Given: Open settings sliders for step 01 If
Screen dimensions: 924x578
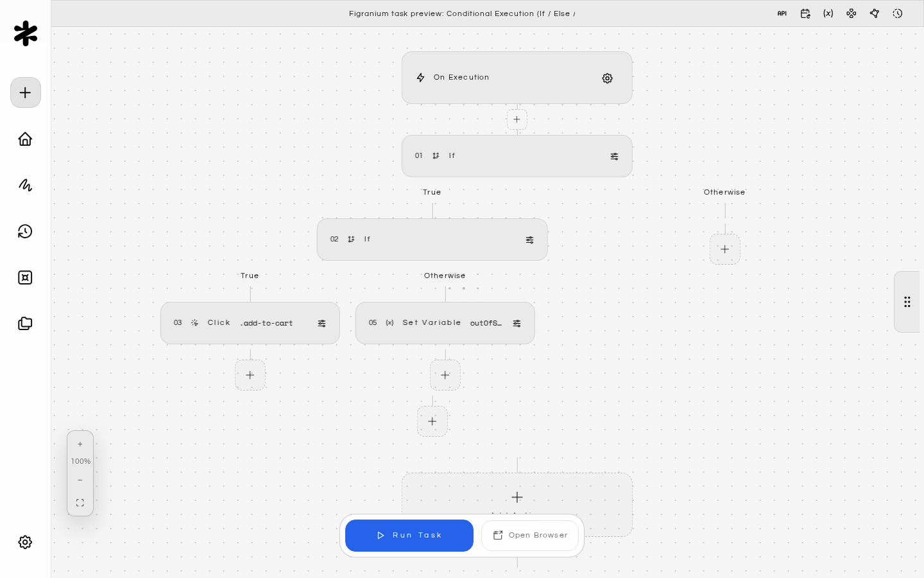Looking at the screenshot, I should [x=614, y=156].
